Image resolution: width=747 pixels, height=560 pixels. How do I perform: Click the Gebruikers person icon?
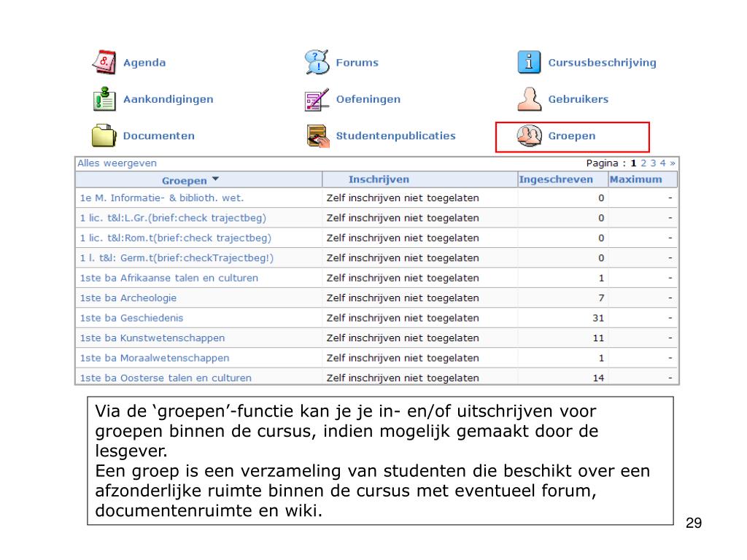530,99
